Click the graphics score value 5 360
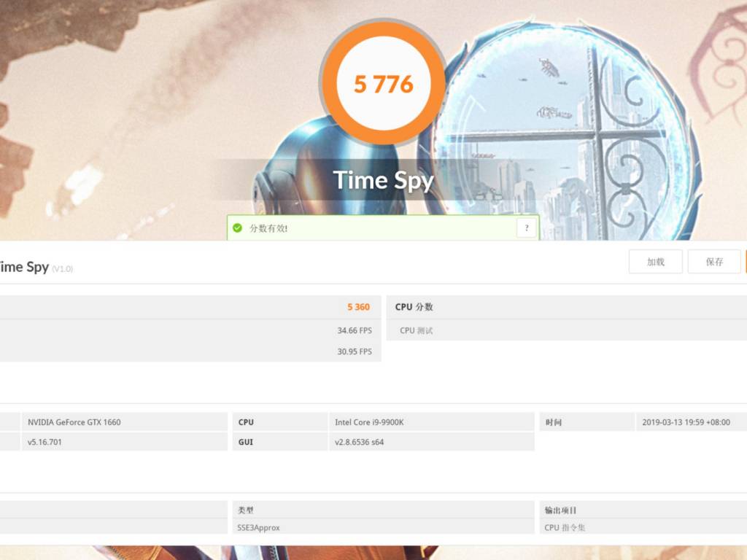 (x=358, y=307)
